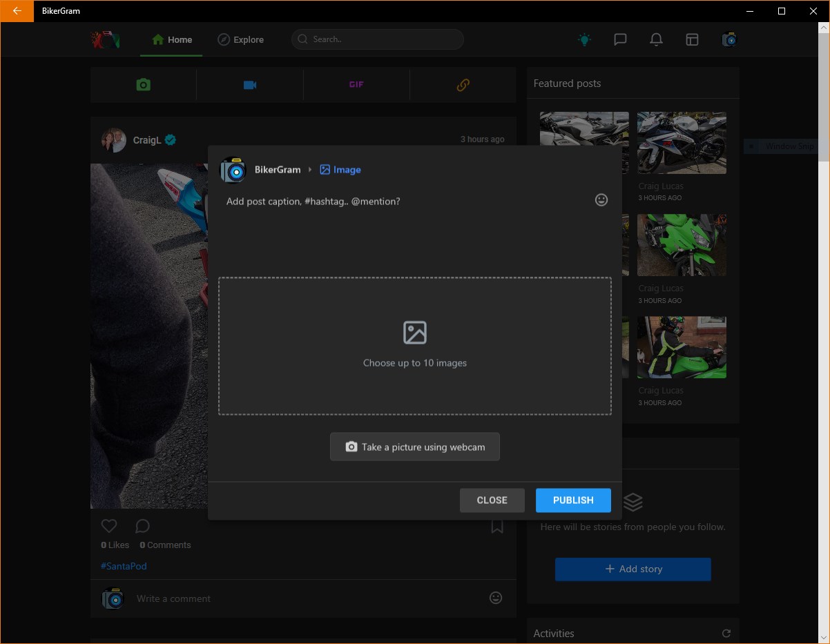
Task: Open the emoji picker in the comment box
Action: (x=496, y=598)
